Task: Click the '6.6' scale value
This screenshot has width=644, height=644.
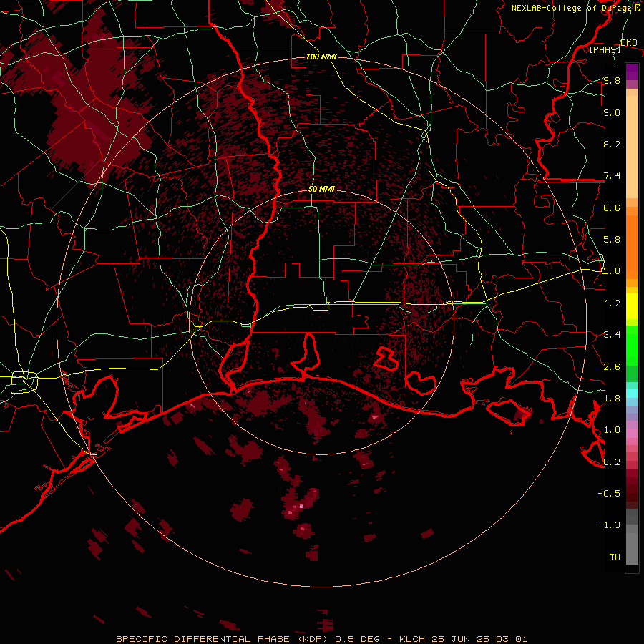Action: [x=612, y=208]
